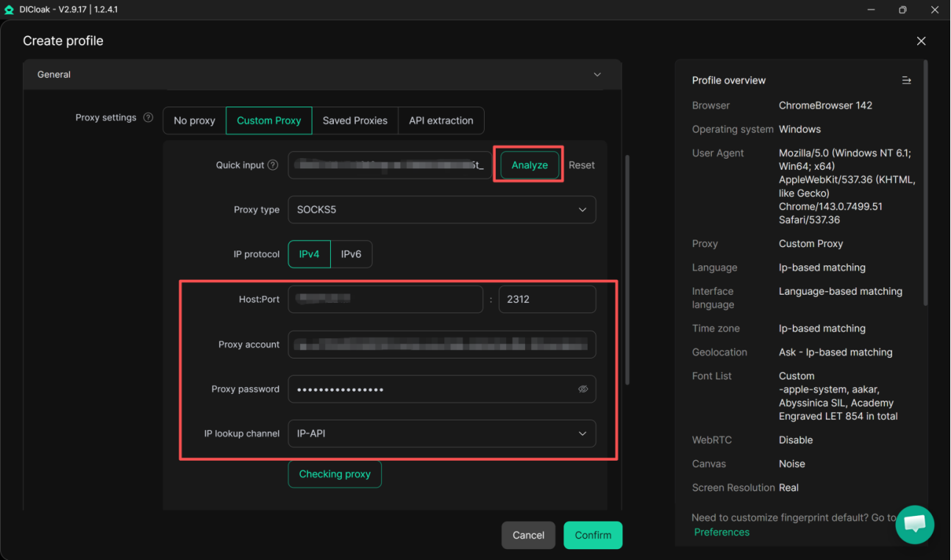Click the ChromeBrowser 142 value

click(825, 105)
